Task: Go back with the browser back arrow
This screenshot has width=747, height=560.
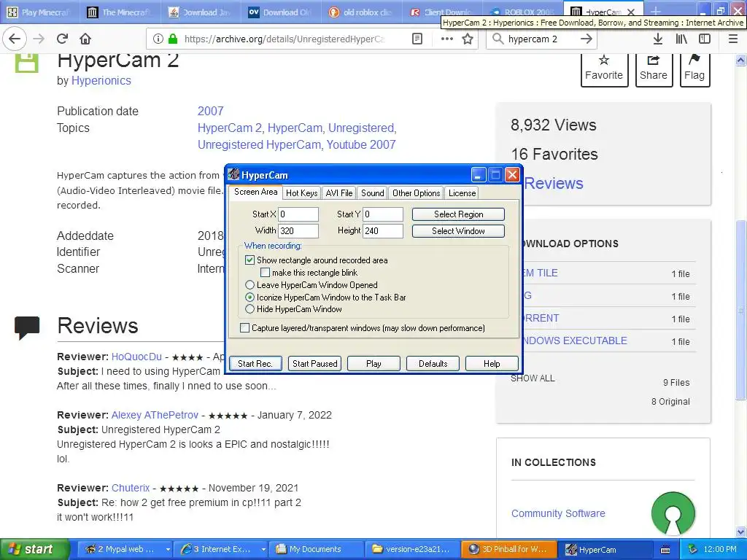Action: click(15, 39)
